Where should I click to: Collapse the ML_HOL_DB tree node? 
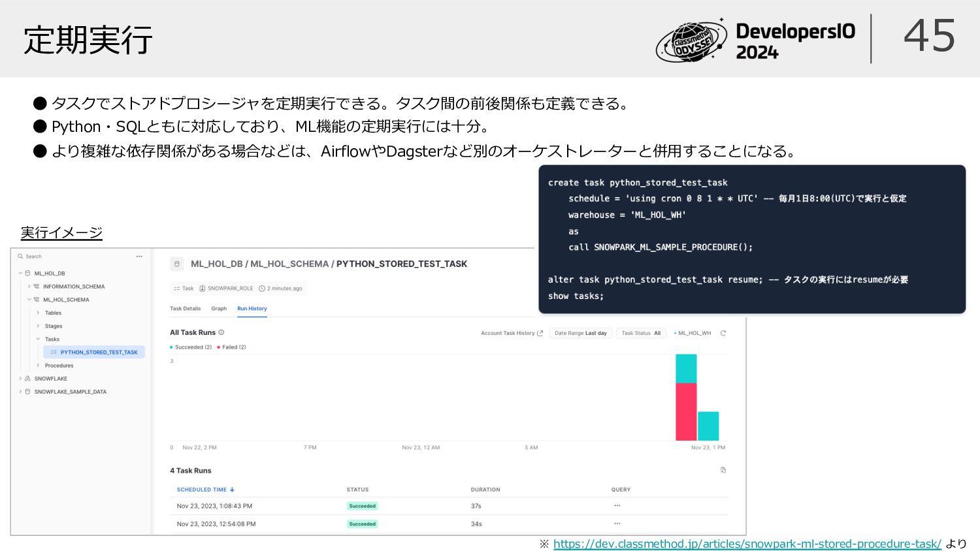[20, 274]
